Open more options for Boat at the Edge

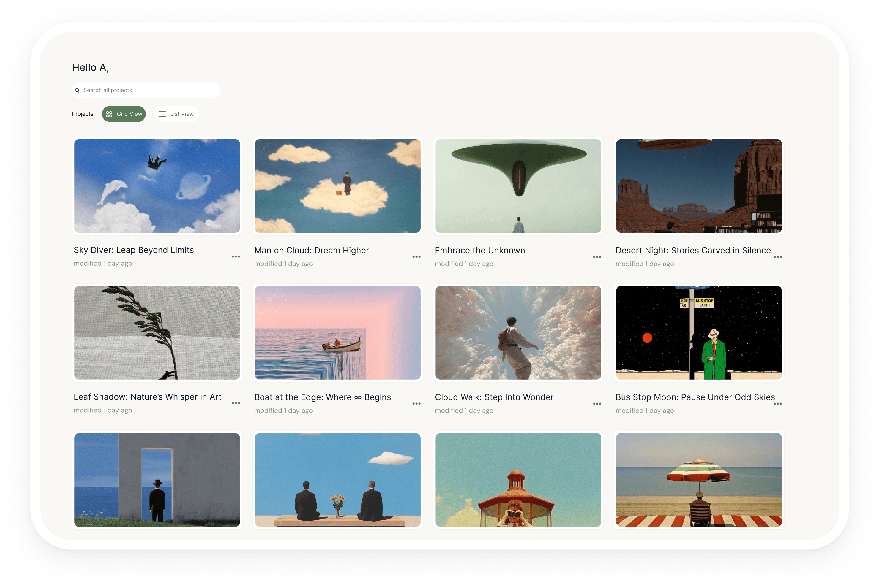click(416, 404)
